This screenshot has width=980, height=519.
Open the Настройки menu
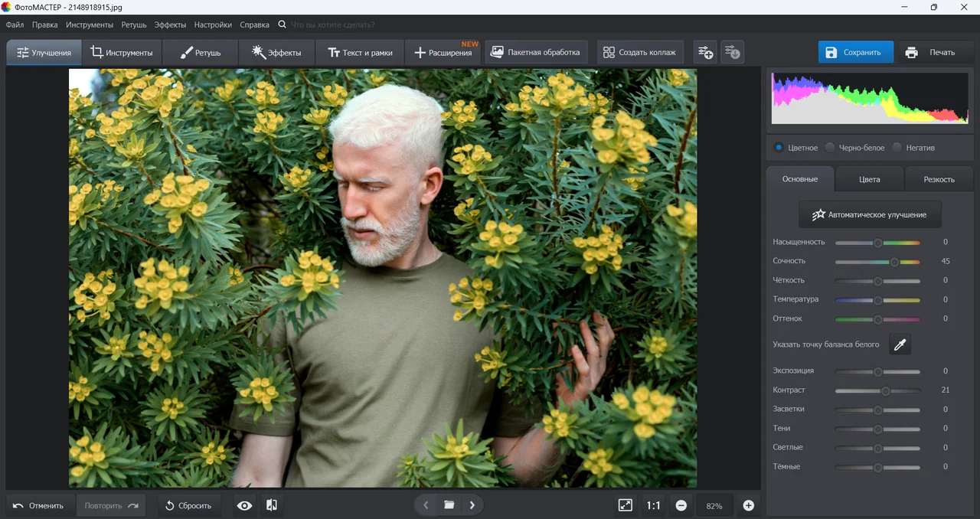213,24
